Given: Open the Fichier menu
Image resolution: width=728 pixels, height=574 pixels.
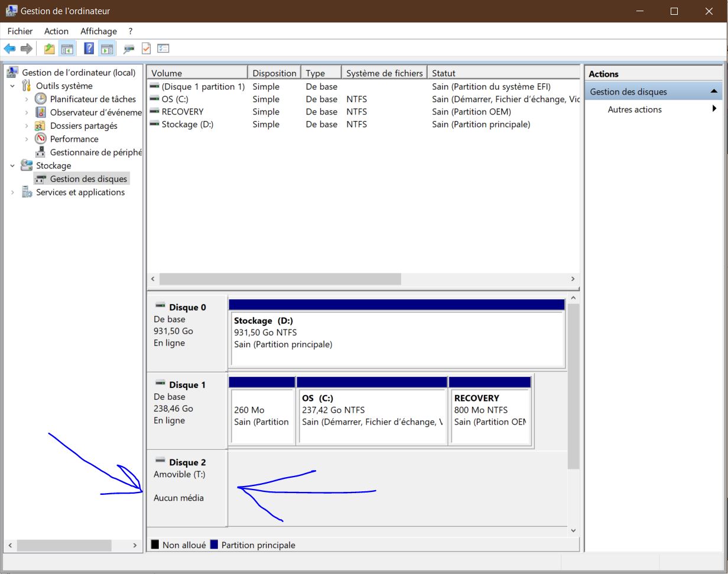Looking at the screenshot, I should click(20, 31).
